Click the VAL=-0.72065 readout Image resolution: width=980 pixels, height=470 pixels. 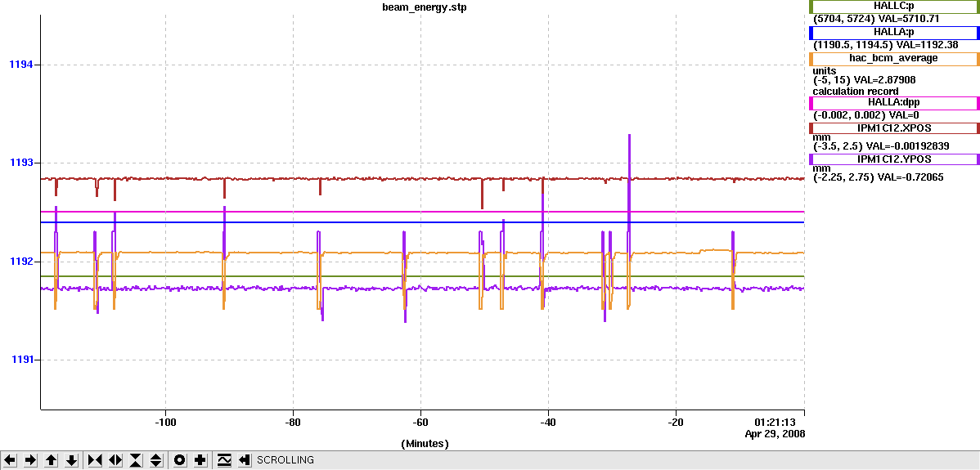910,178
